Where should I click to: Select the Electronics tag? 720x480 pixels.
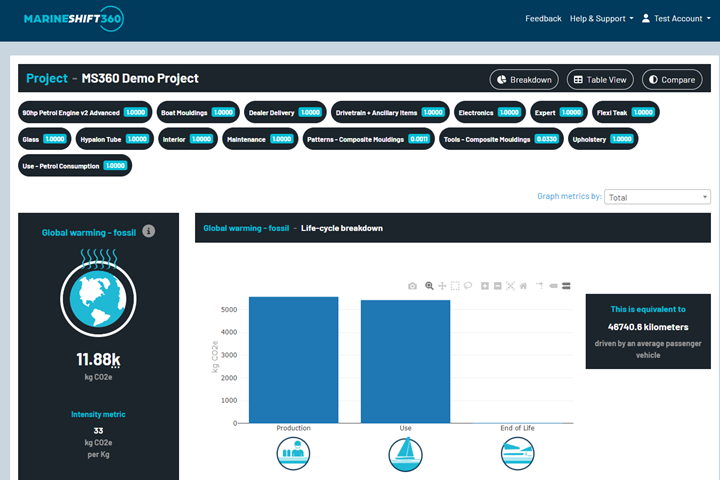[x=489, y=113]
